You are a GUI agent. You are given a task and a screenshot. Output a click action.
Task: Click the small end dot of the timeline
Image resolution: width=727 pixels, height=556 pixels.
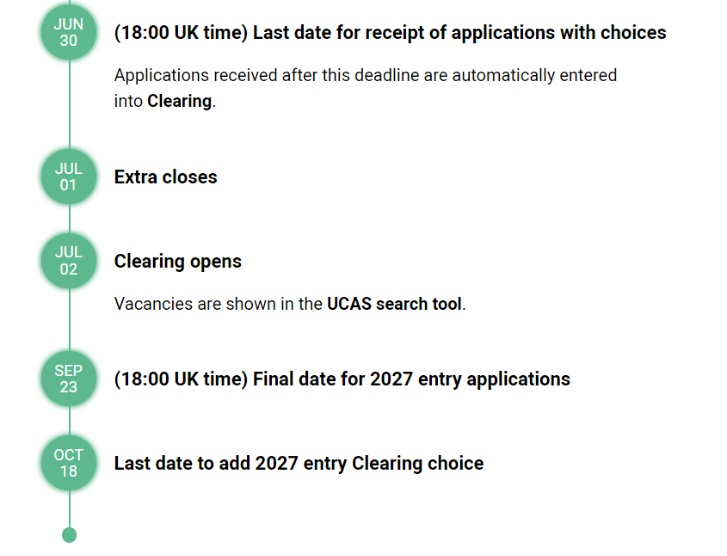(x=69, y=535)
